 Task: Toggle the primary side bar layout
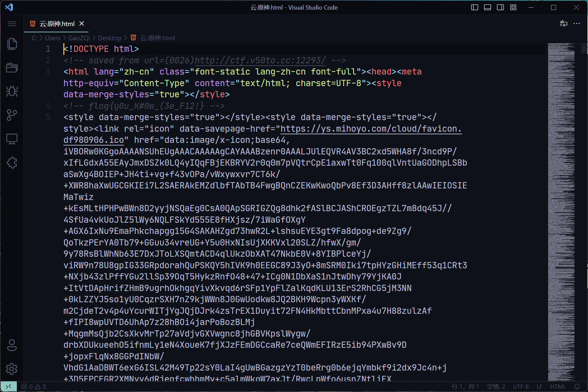pyautogui.click(x=474, y=7)
